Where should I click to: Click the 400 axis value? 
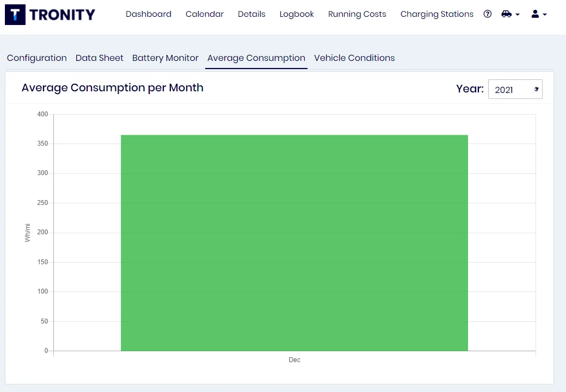42,114
